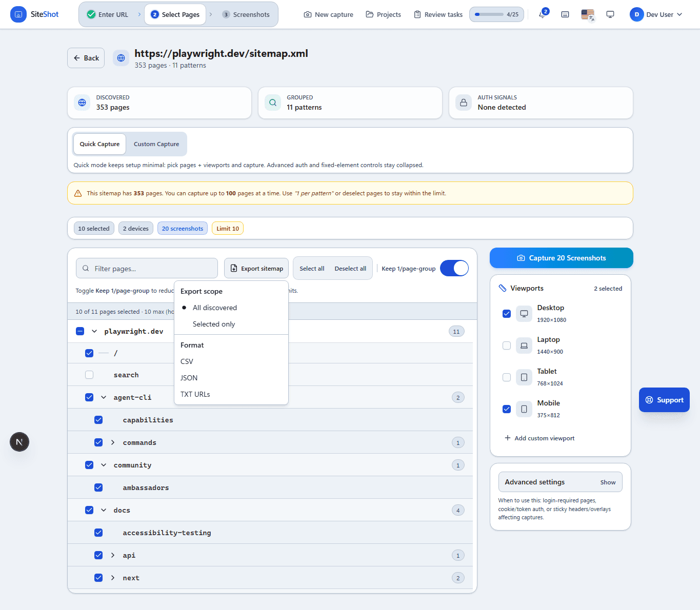Click the round N badge icon
This screenshot has width=700, height=610.
click(19, 442)
